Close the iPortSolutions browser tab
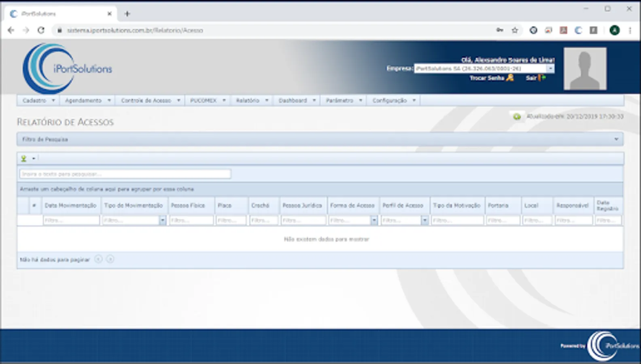Image resolution: width=641 pixels, height=364 pixels. 109,14
